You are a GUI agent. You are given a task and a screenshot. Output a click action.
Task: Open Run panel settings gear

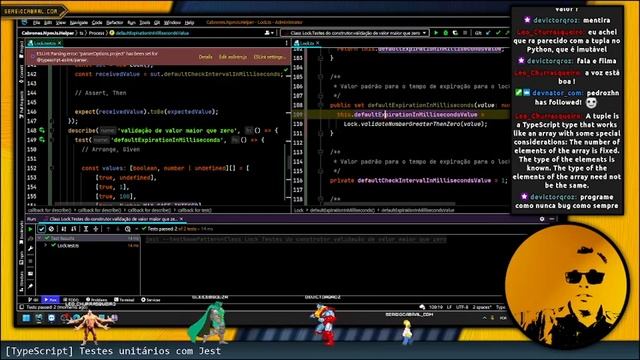pos(542,219)
